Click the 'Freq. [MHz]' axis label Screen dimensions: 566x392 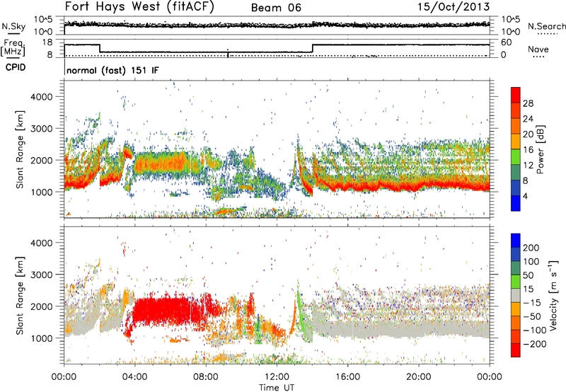[14, 47]
